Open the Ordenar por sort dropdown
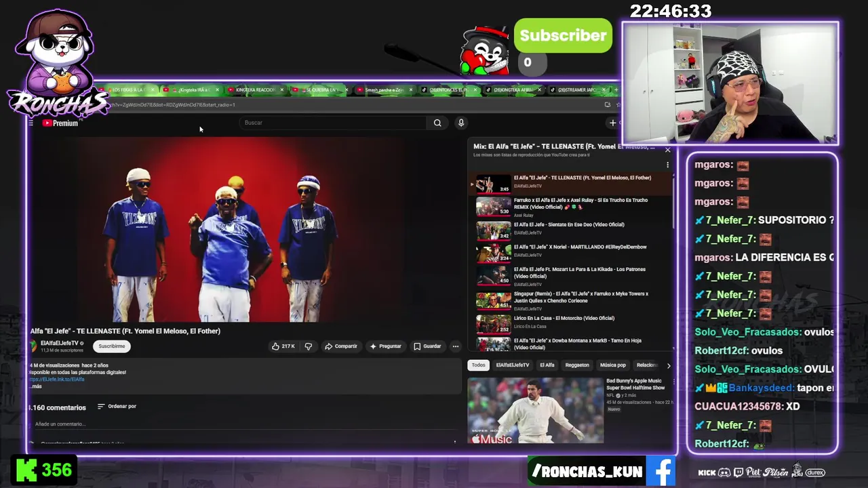This screenshot has height=488, width=868. [117, 406]
